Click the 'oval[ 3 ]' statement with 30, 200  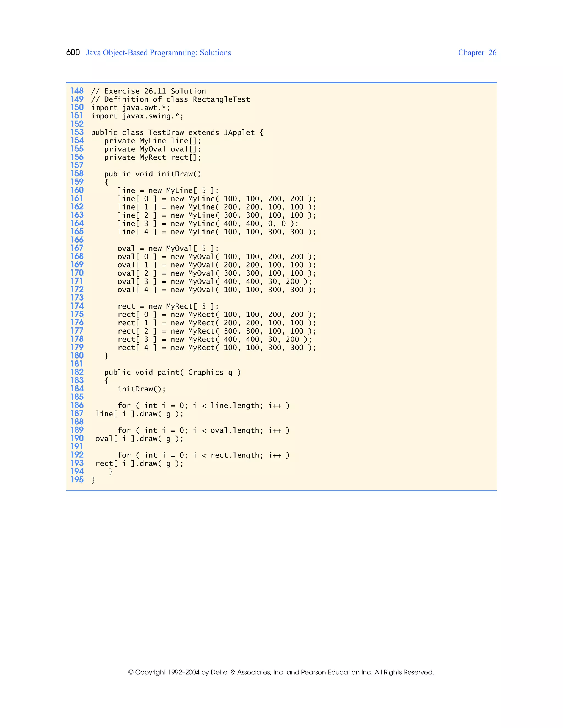pos(215,282)
